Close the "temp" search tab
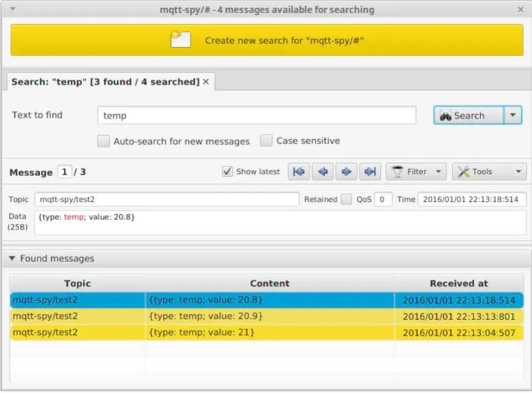 pos(206,82)
